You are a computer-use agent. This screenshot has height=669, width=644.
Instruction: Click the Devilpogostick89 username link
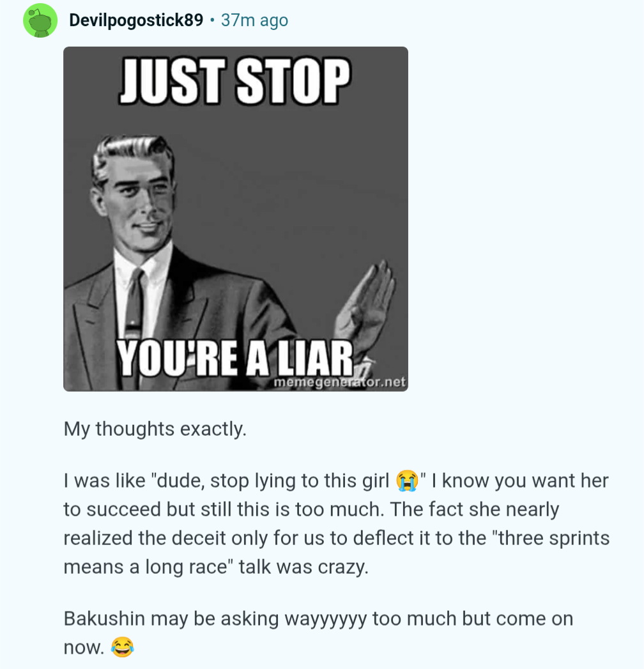coord(136,20)
